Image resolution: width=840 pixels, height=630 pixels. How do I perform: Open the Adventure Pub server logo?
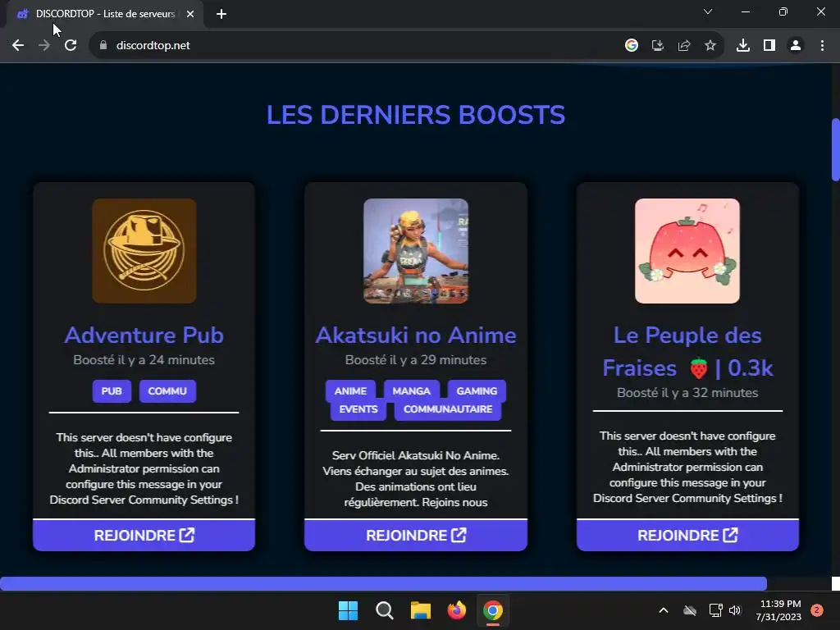point(144,251)
